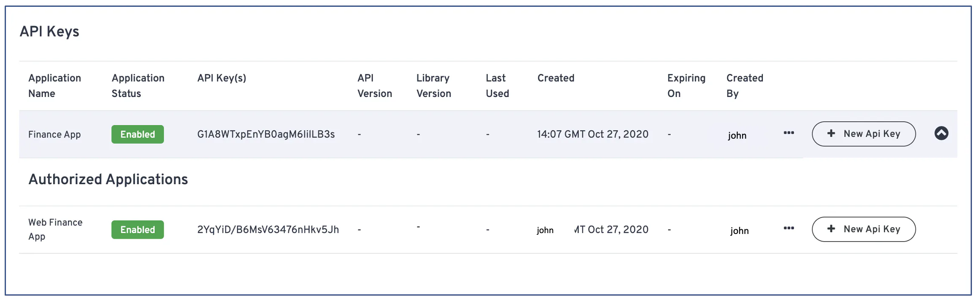The image size is (980, 302).
Task: Click the Created column header
Action: (x=556, y=78)
